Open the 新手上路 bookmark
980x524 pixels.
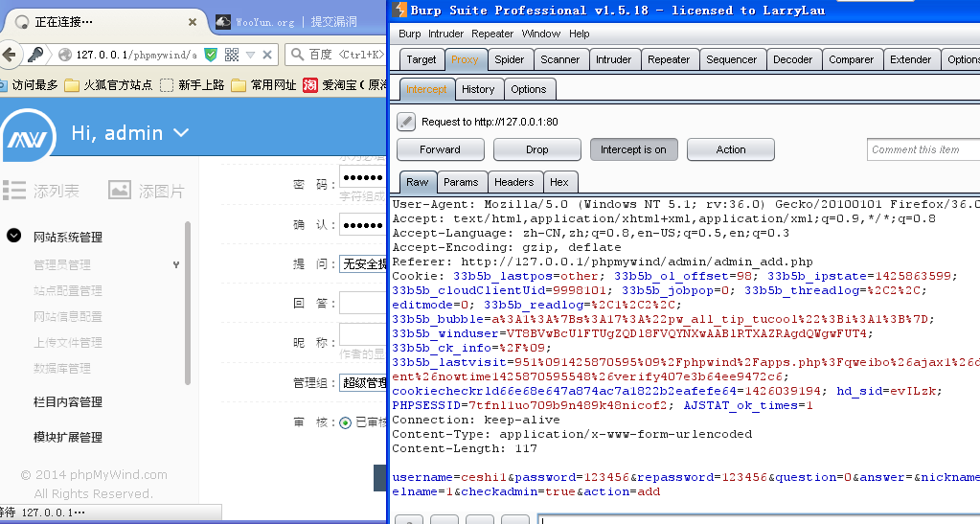pos(193,85)
